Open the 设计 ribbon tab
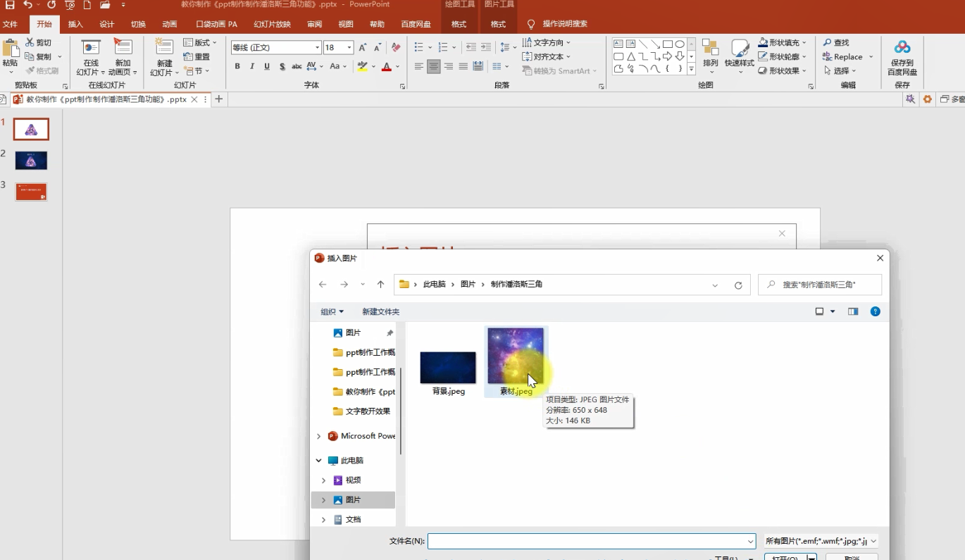 [106, 24]
